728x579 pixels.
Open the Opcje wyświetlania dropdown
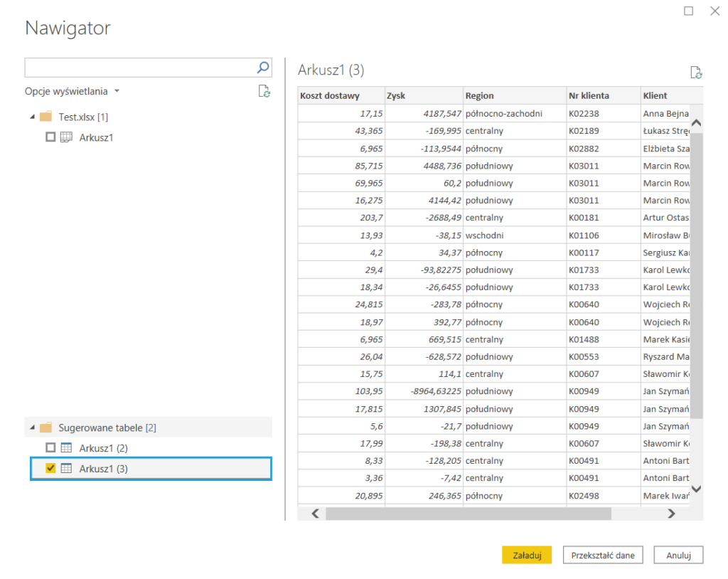pos(72,91)
